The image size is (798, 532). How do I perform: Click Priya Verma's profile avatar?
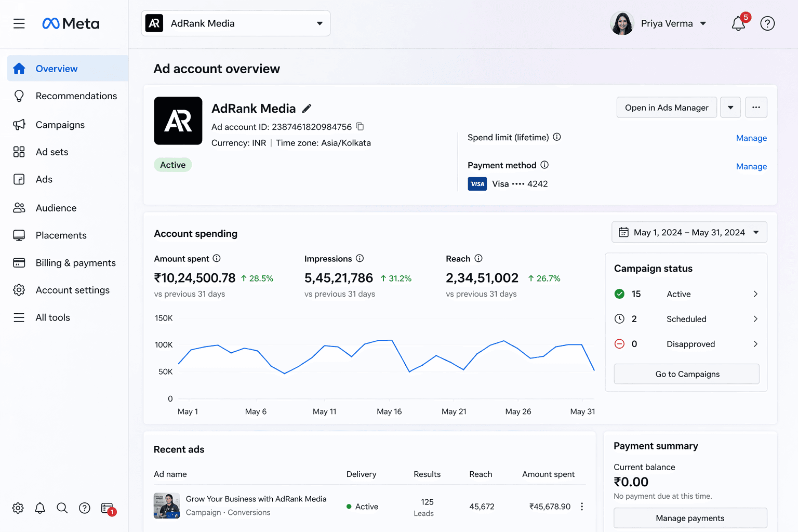pos(622,23)
